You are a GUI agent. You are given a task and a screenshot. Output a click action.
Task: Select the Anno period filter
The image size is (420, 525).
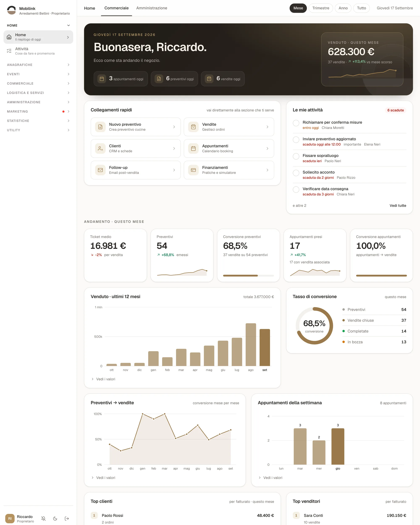[x=343, y=8]
